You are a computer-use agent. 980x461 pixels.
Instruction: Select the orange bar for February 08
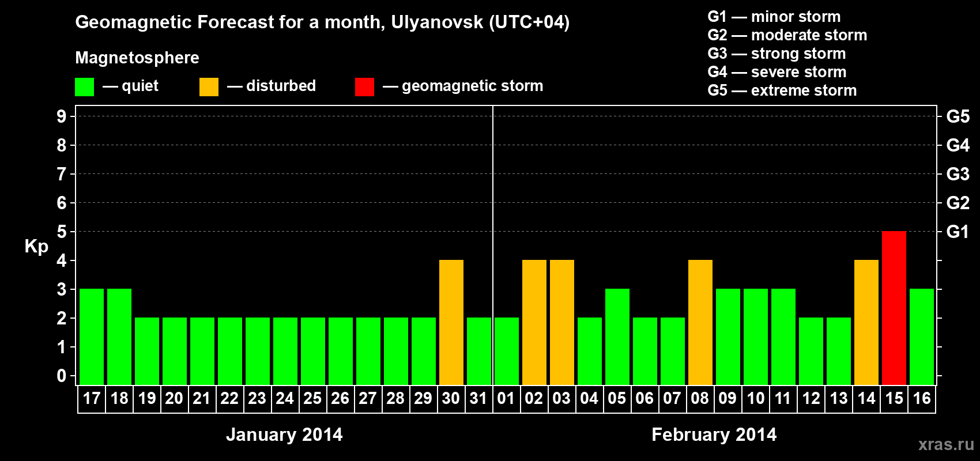700,322
